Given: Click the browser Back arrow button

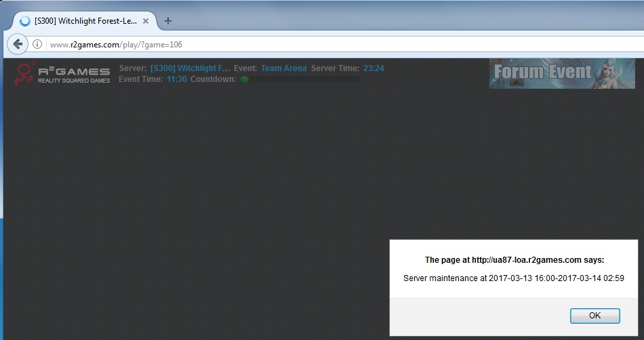Looking at the screenshot, I should click(18, 45).
